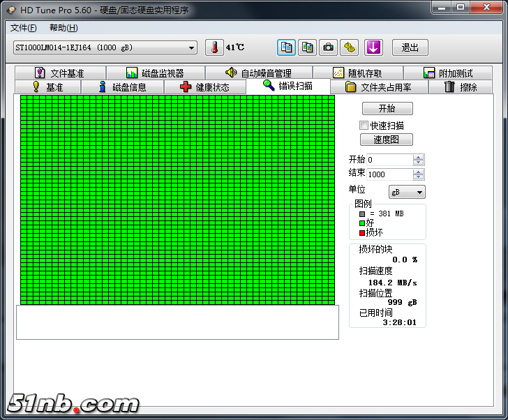Click the copy screenshot to clipboard icon
This screenshot has height=420, width=508.
[307, 47]
